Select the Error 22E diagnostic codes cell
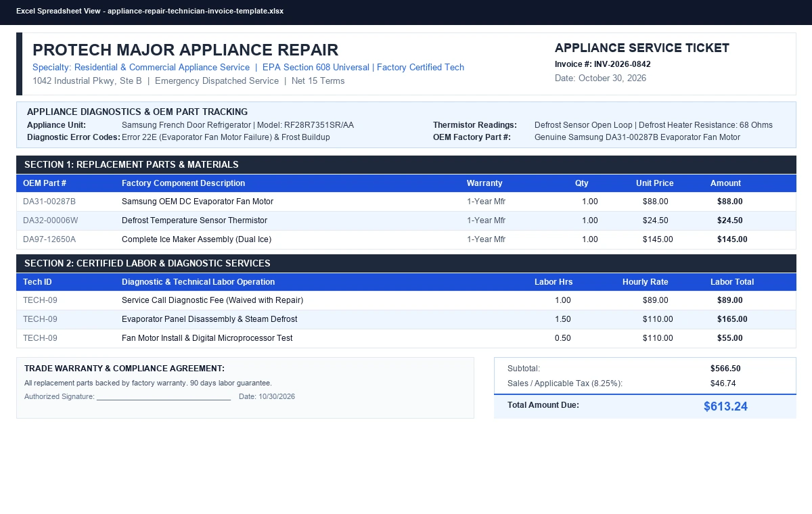Screen dimensions: 812x514 click(226, 137)
